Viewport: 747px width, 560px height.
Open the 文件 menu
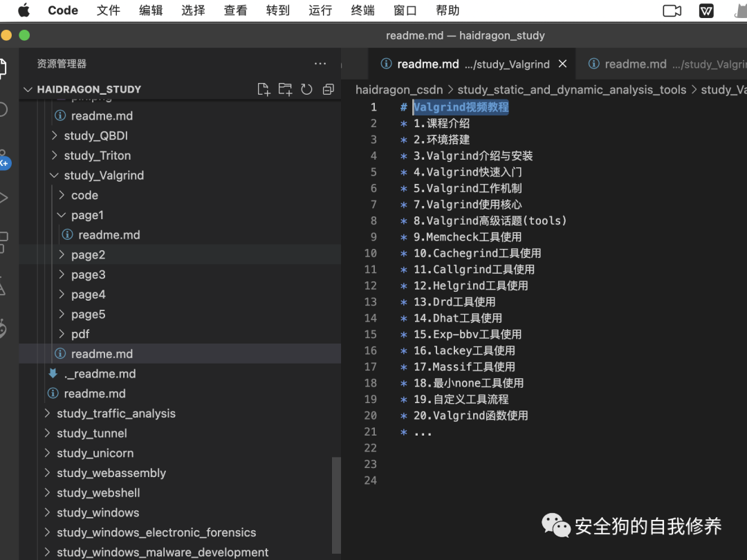(x=108, y=10)
